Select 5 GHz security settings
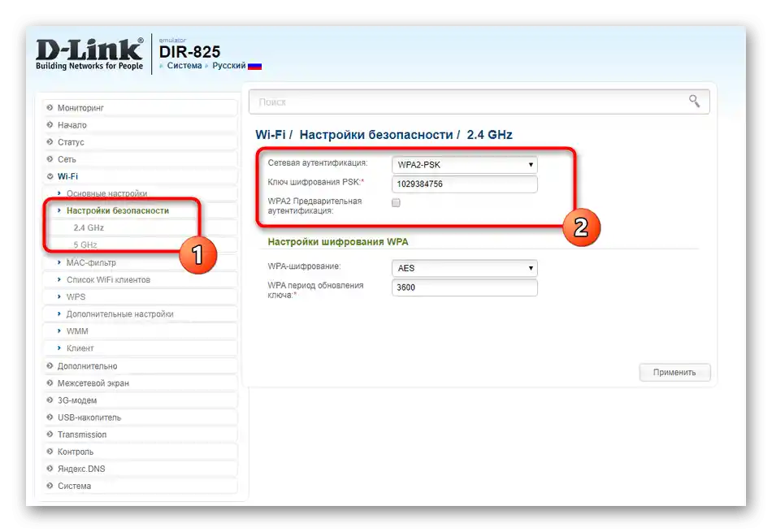The height and width of the screenshot is (532, 772). (85, 244)
